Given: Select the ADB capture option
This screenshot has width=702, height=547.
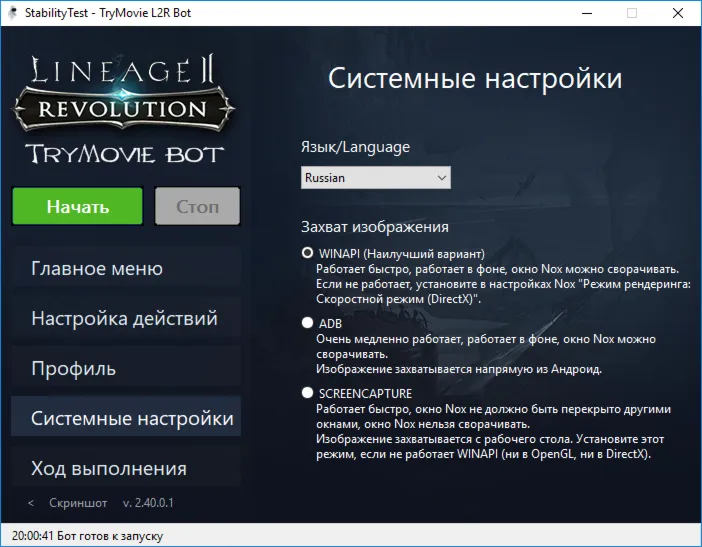Looking at the screenshot, I should point(307,322).
